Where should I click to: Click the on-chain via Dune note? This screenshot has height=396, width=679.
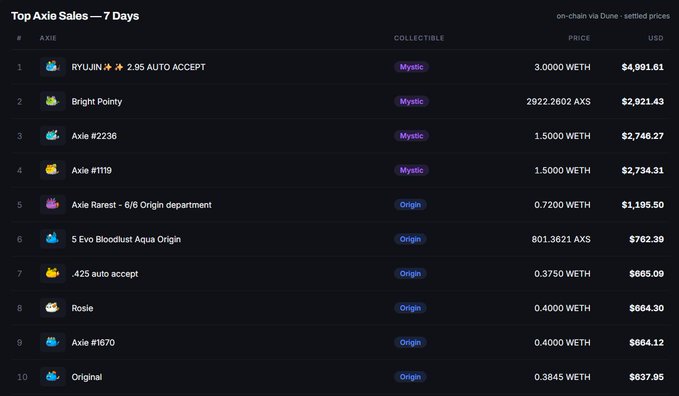(613, 16)
